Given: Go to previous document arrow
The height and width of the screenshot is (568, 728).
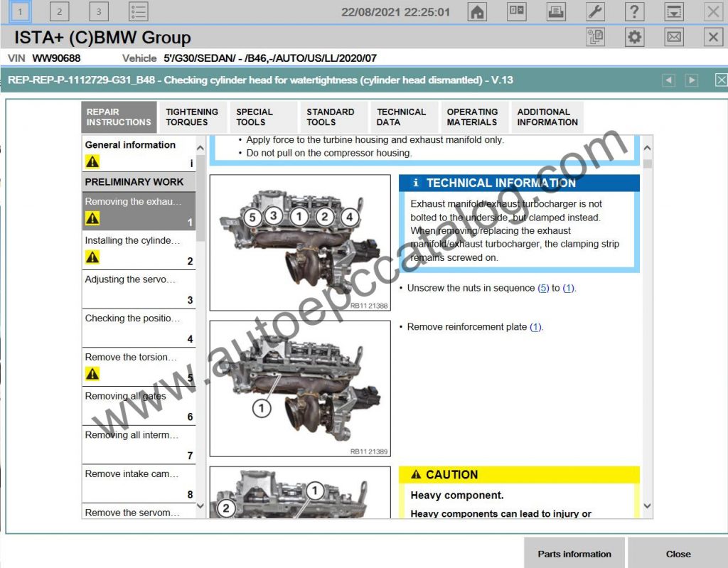Looking at the screenshot, I should (x=668, y=80).
